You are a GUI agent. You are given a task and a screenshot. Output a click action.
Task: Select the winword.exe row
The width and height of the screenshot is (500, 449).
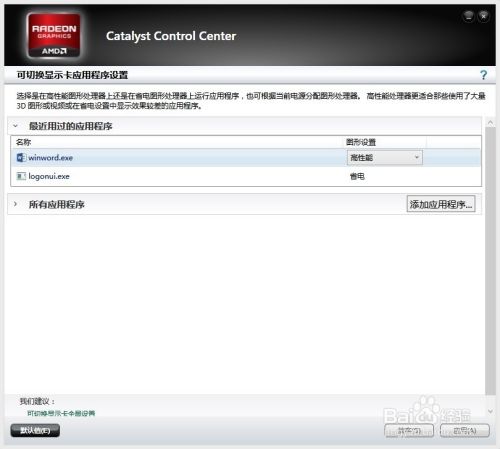[x=246, y=157]
